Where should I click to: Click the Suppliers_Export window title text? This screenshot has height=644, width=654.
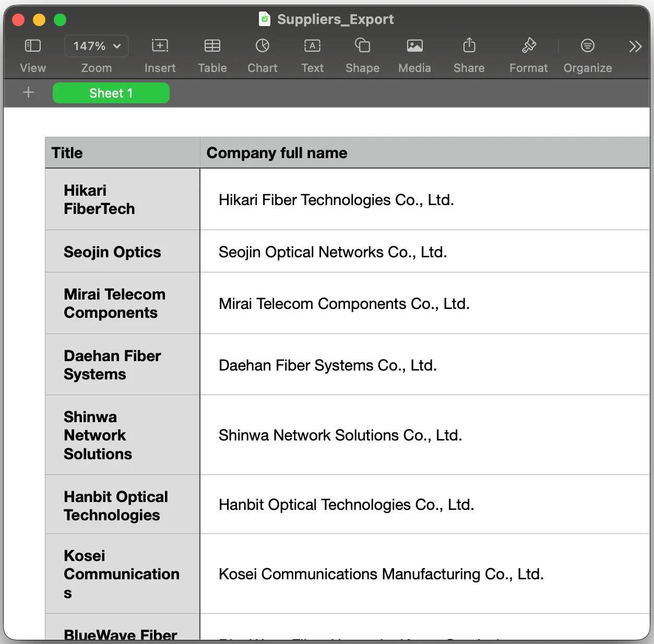click(x=335, y=19)
